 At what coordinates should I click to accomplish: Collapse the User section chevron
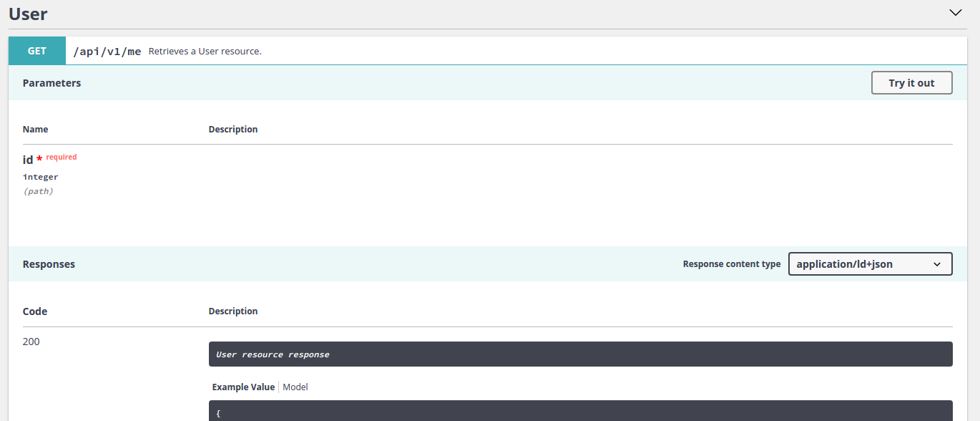coord(956,13)
